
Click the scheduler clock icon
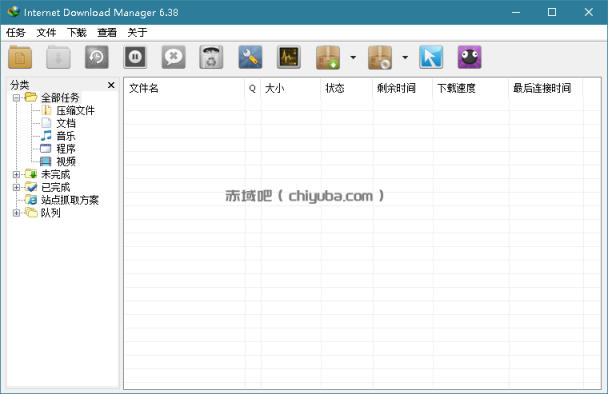tap(97, 57)
